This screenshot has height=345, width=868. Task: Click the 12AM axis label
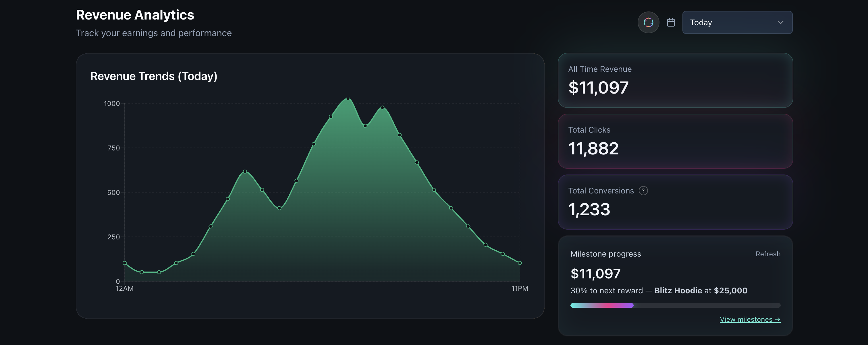125,288
